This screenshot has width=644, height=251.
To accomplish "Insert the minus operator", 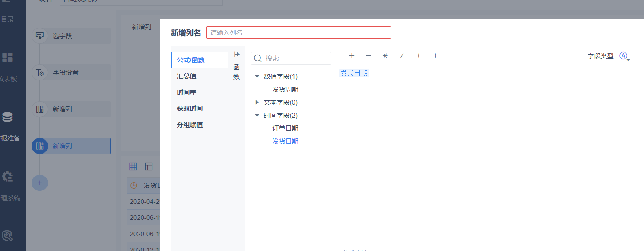I will click(368, 56).
